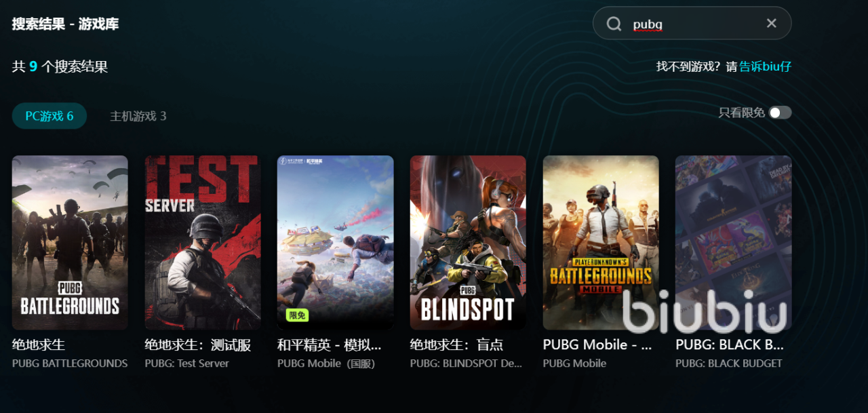Click the 限免 badge on 和平精英
The height and width of the screenshot is (413, 868).
pos(297,315)
